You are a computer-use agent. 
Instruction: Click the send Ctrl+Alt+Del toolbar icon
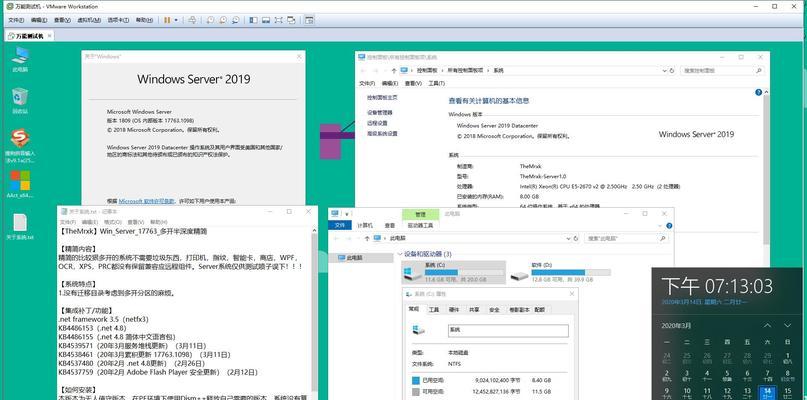click(191, 20)
